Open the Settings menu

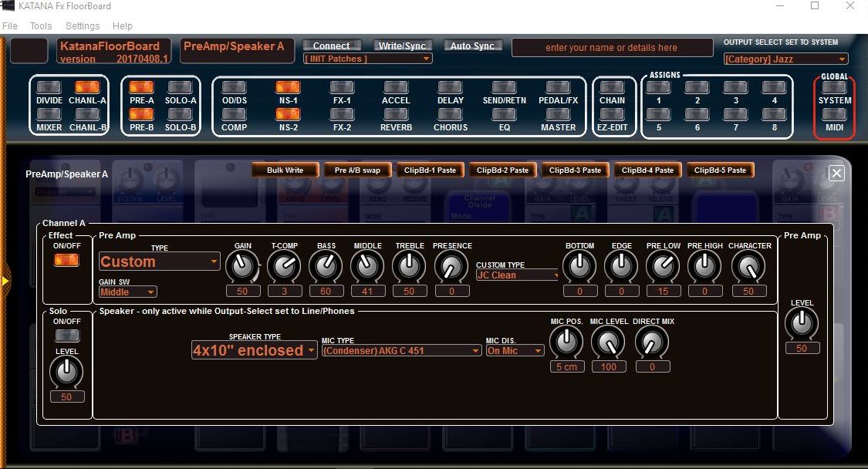point(83,26)
